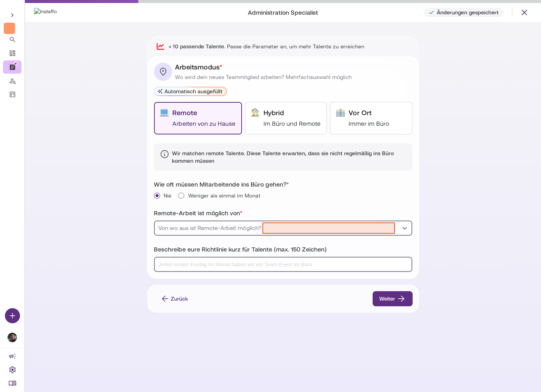Open the dashboard grid icon in sidebar

(12, 53)
